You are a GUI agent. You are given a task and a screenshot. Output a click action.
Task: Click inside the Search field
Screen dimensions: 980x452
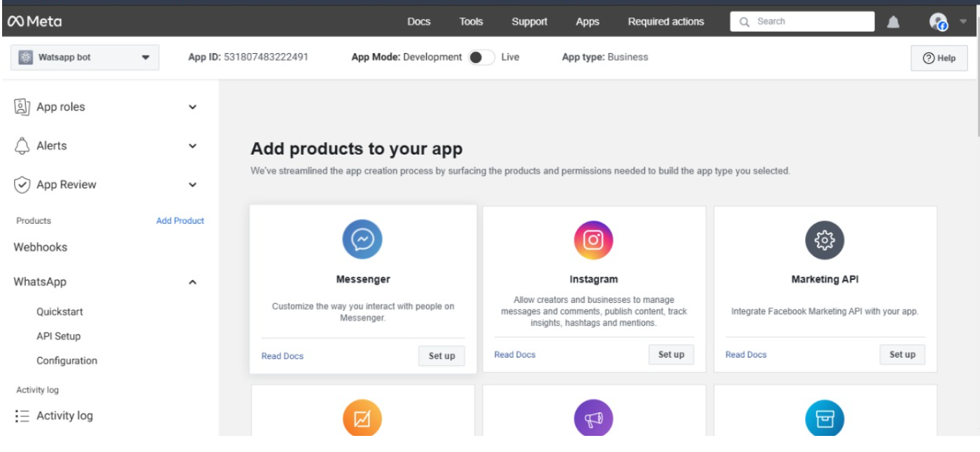801,21
